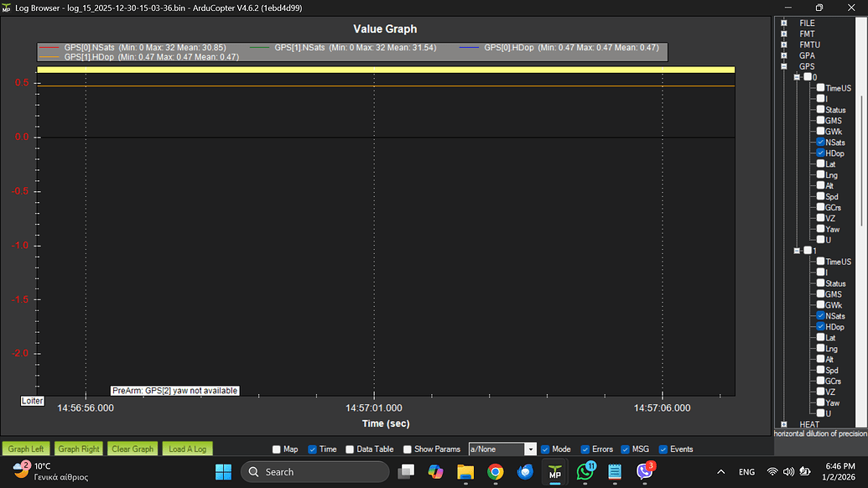The height and width of the screenshot is (488, 868).
Task: Click the Mission Planner taskbar icon
Action: (x=554, y=472)
